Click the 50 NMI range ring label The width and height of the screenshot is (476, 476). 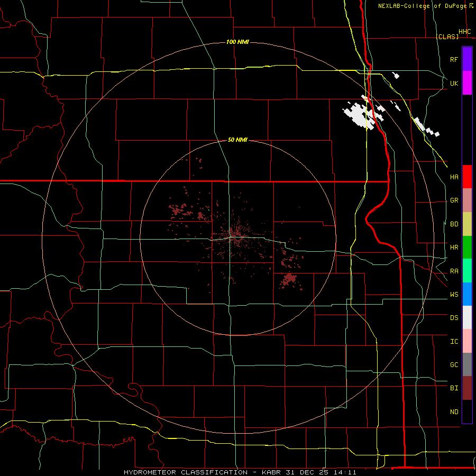pos(237,140)
